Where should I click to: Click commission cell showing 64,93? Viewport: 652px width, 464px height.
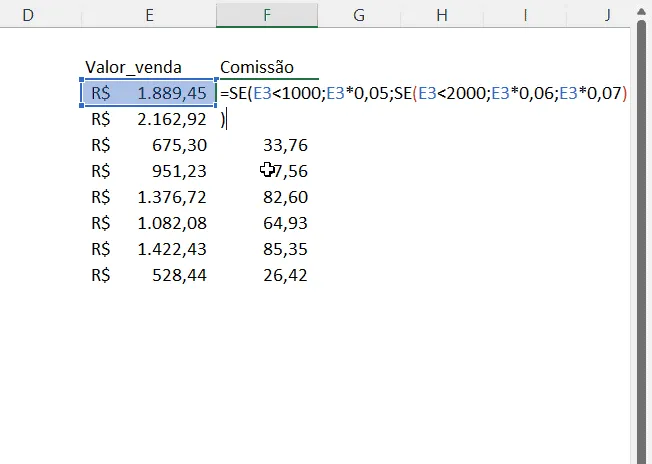click(267, 223)
